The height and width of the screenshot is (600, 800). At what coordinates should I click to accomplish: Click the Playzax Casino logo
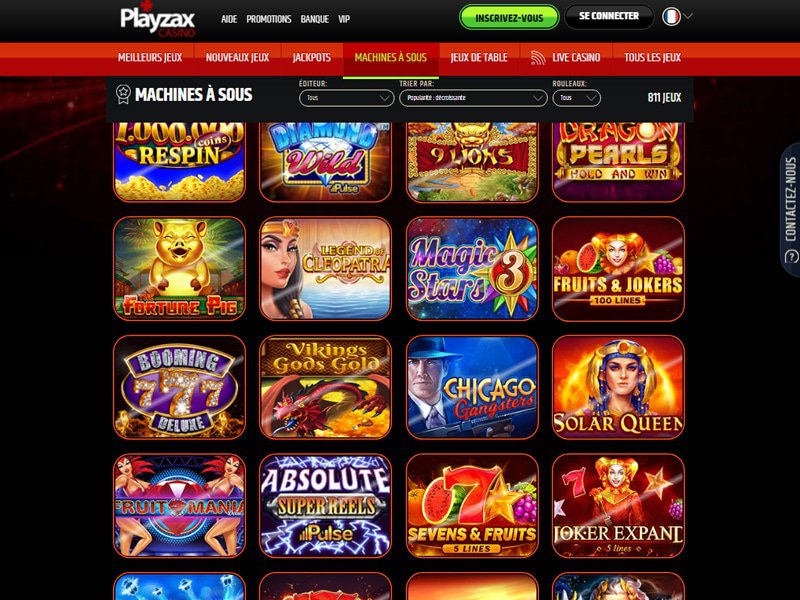158,19
